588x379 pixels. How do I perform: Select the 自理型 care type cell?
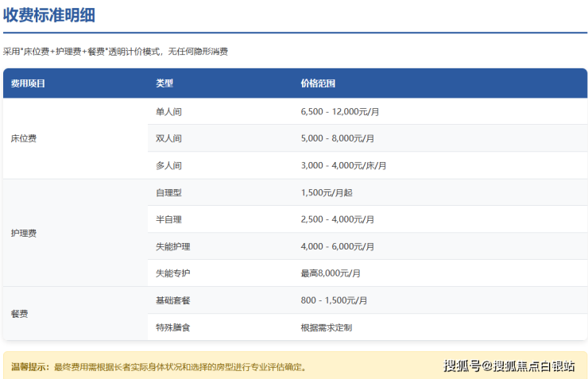coord(169,192)
